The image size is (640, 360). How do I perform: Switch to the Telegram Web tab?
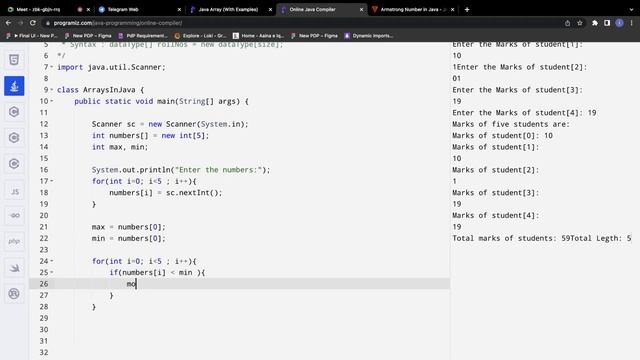123,9
